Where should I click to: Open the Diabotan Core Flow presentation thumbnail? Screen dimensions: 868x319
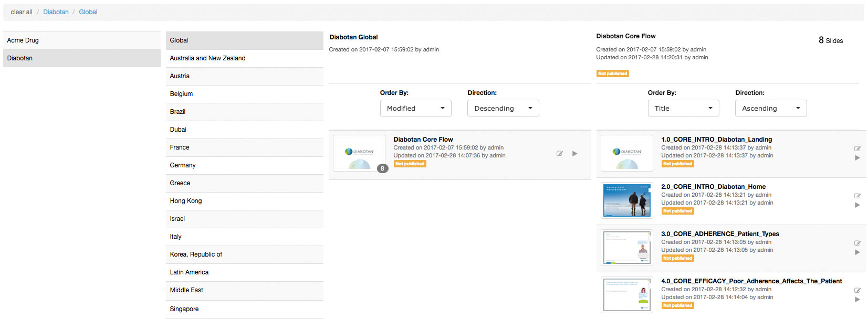click(359, 153)
